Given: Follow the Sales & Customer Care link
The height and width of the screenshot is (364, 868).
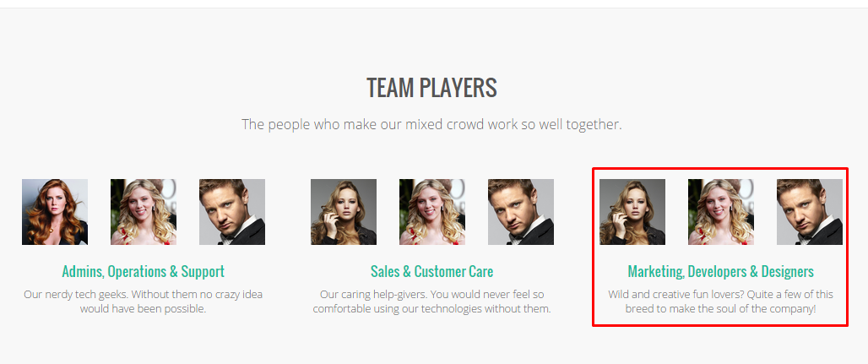Looking at the screenshot, I should [431, 271].
